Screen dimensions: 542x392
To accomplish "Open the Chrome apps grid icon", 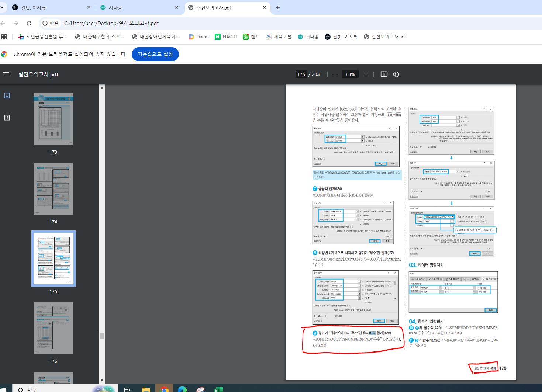I will [4, 37].
